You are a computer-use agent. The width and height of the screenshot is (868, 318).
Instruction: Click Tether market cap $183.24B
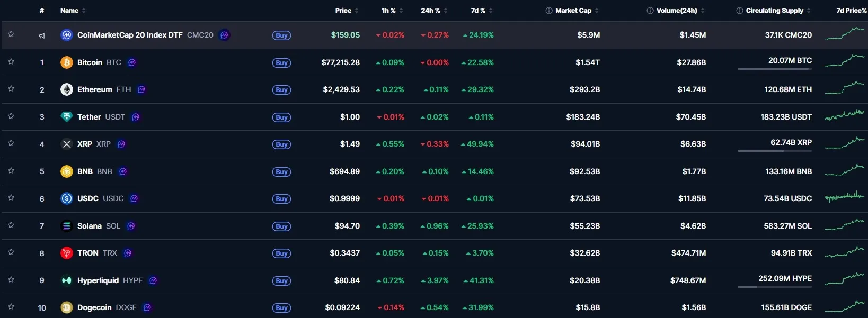pos(583,117)
